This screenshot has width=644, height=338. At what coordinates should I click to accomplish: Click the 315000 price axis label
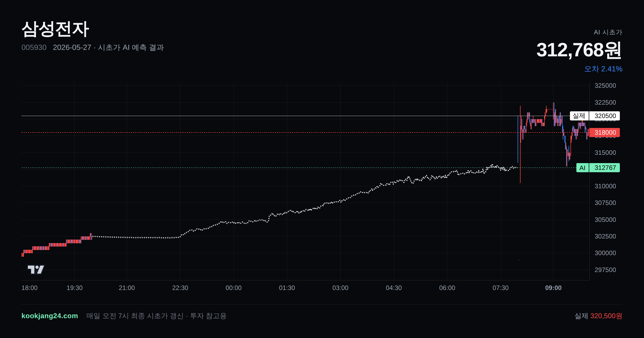point(605,153)
